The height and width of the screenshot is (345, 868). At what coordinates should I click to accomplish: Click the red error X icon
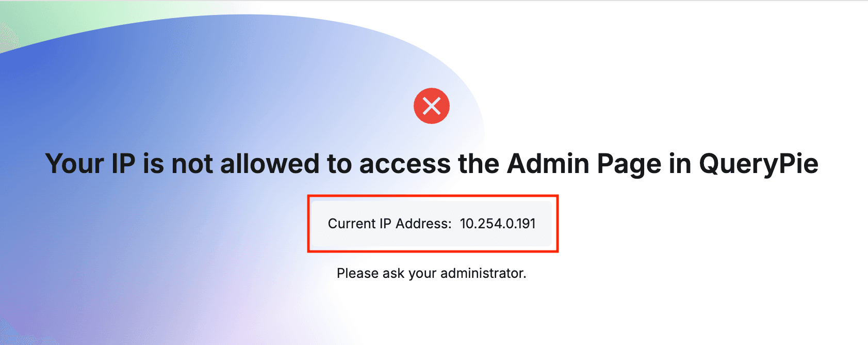(432, 106)
